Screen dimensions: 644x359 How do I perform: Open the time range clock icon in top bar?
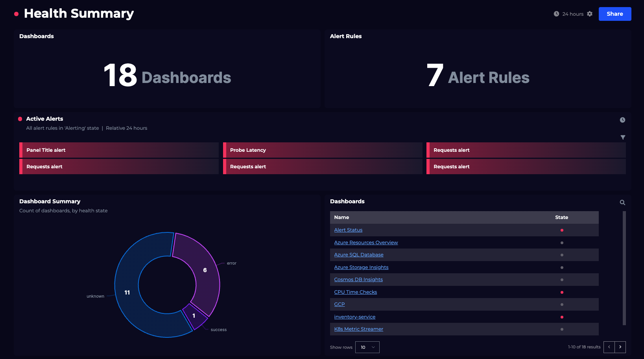[556, 13]
